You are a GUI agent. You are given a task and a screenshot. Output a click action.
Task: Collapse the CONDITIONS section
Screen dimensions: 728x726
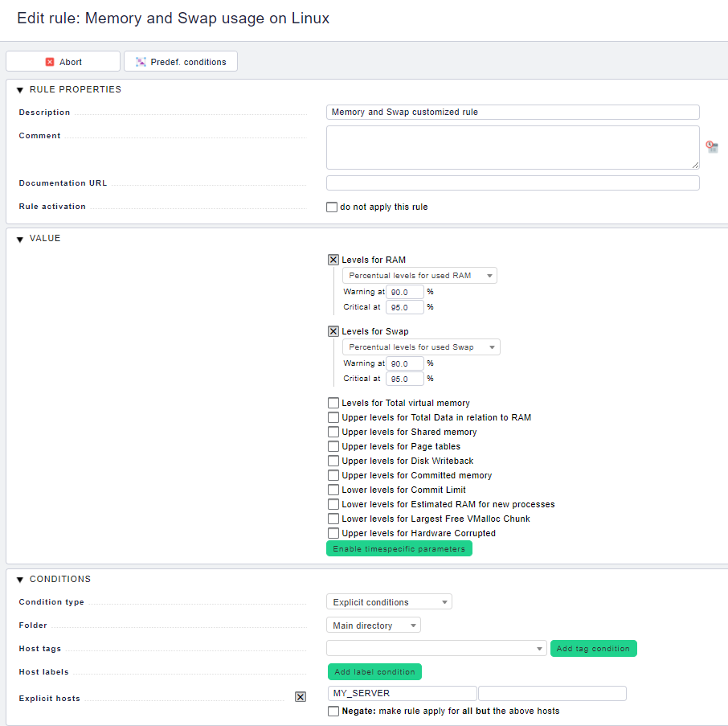pyautogui.click(x=19, y=579)
